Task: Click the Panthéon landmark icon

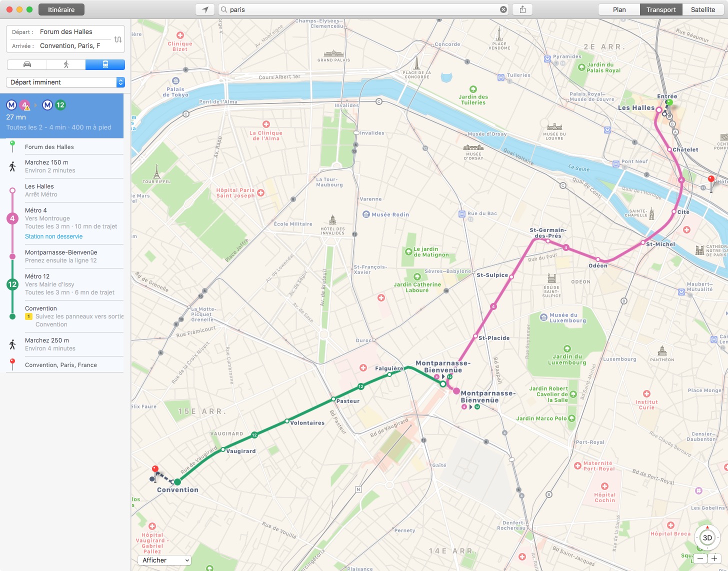Action: (662, 350)
